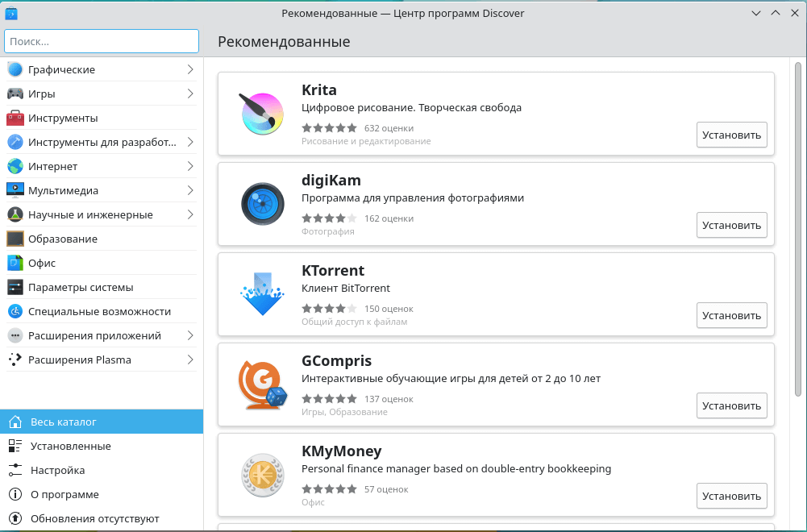Click the KMyMoney coin icon
Image resolution: width=807 pixels, height=532 pixels.
[x=263, y=475]
